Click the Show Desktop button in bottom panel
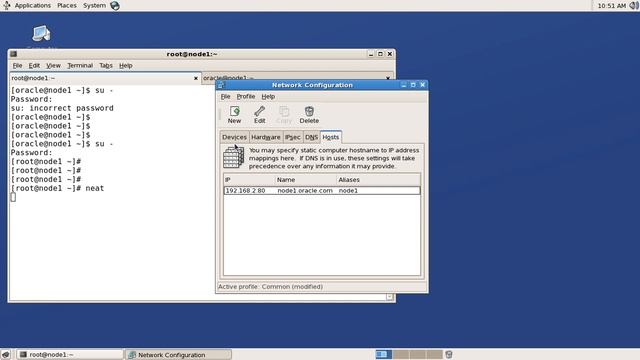The height and width of the screenshot is (360, 640). tap(6, 355)
